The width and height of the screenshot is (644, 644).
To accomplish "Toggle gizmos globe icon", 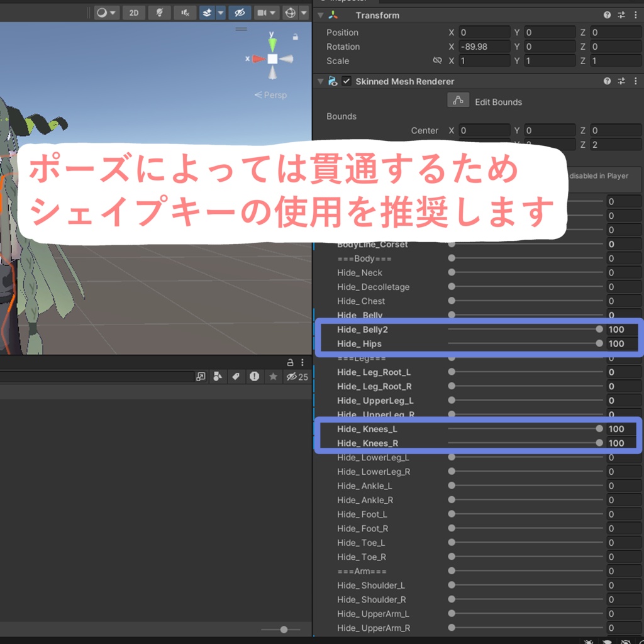I will click(x=291, y=13).
